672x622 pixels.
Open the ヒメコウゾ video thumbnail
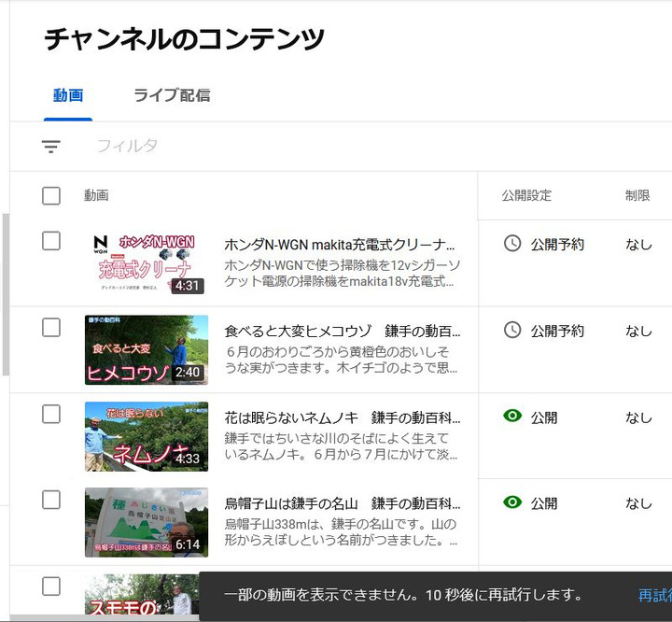[147, 349]
